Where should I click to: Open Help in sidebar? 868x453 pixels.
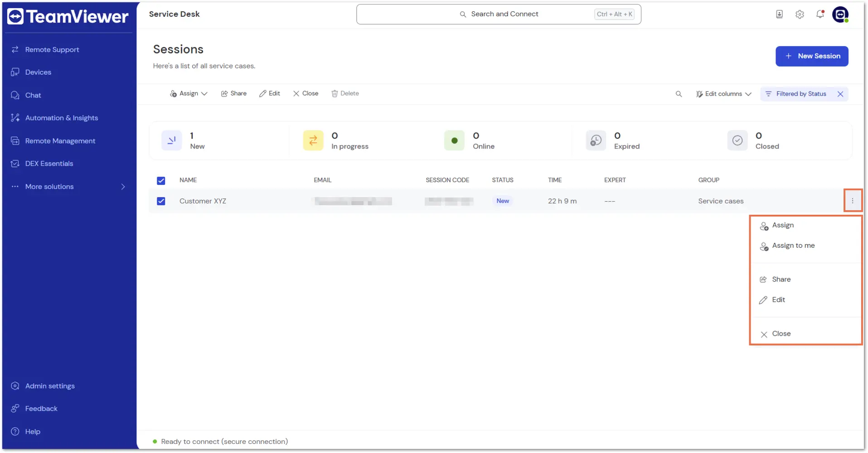click(33, 432)
